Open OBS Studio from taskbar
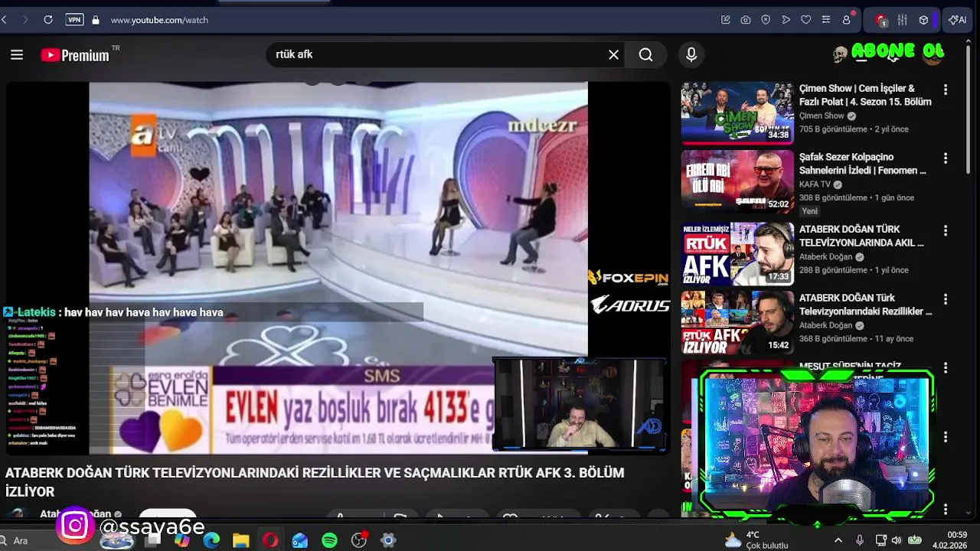The height and width of the screenshot is (551, 980). coord(359,540)
